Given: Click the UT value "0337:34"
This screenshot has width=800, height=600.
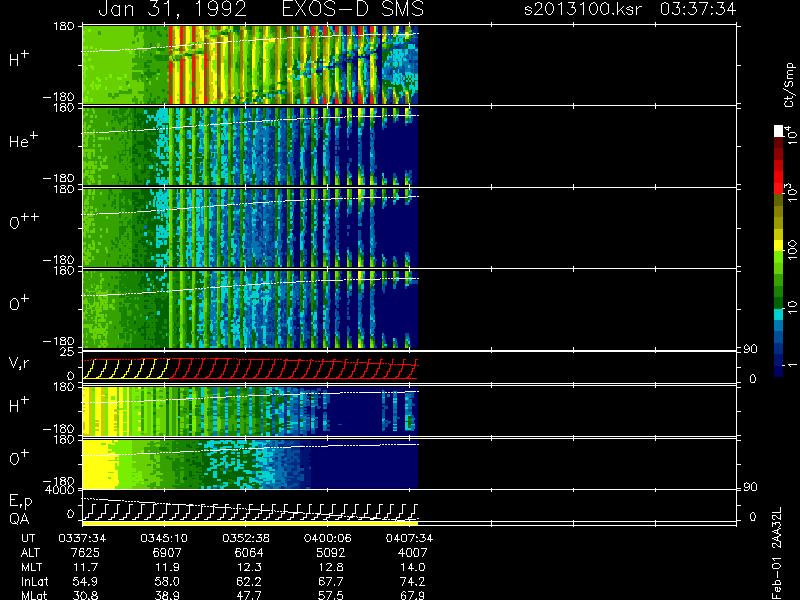Looking at the screenshot, I should 82,538.
